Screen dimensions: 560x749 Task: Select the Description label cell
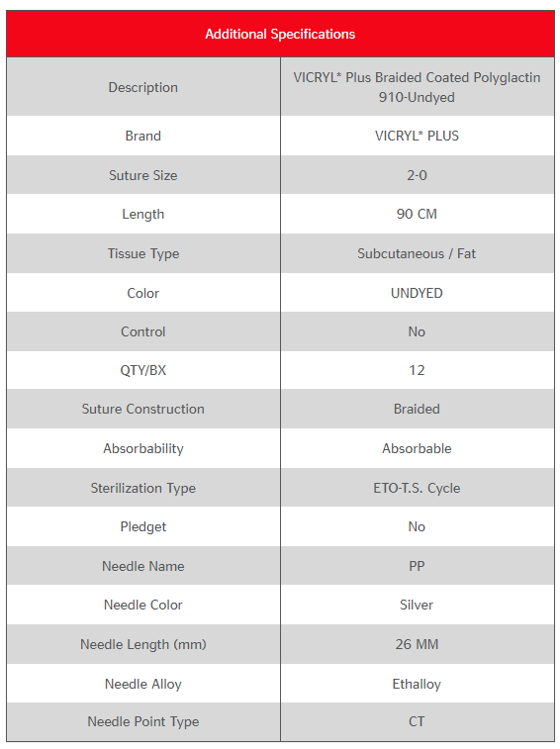pos(142,87)
